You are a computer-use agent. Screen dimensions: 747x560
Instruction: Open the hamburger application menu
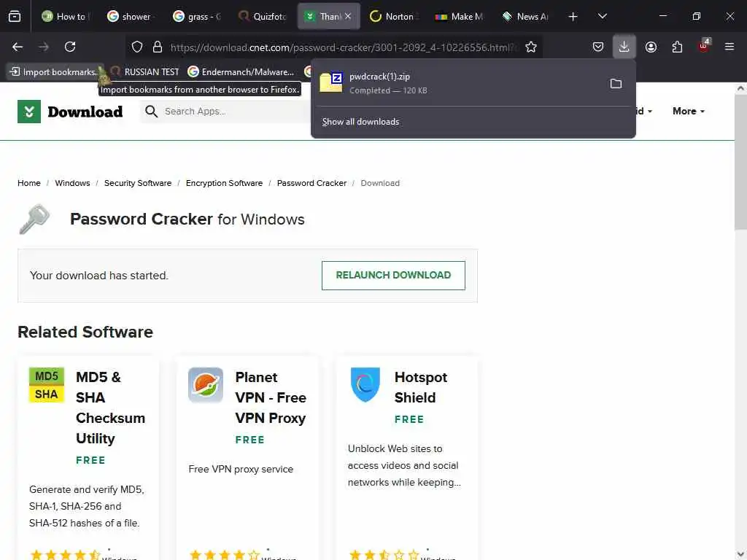click(729, 47)
